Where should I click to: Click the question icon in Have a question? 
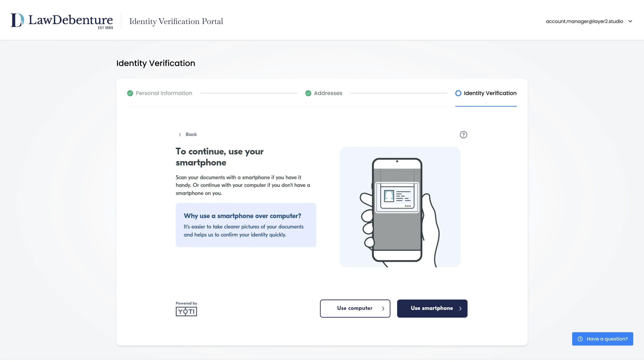[580, 339]
